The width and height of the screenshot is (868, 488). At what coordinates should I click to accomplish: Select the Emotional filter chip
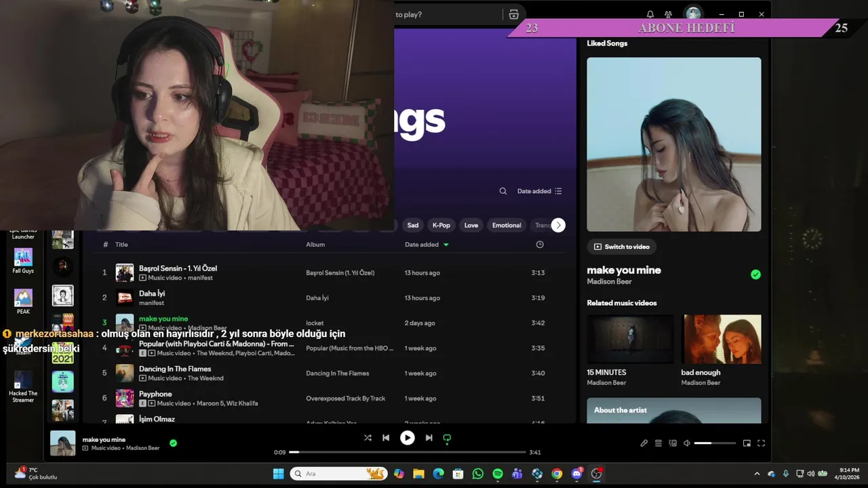click(x=507, y=225)
